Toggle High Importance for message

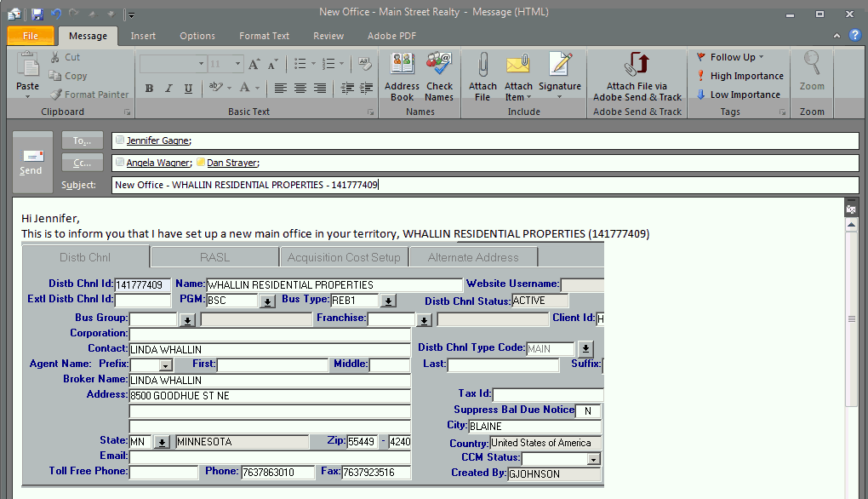739,76
